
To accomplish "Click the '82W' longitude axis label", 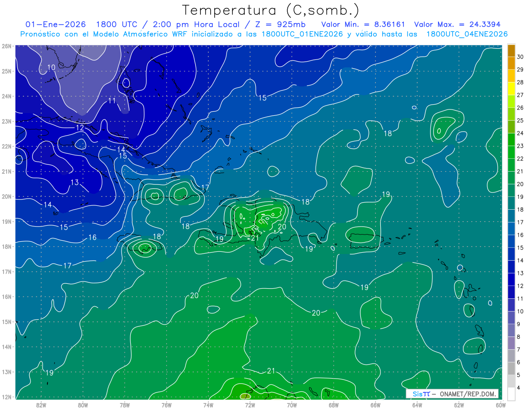I will pos(41,405).
